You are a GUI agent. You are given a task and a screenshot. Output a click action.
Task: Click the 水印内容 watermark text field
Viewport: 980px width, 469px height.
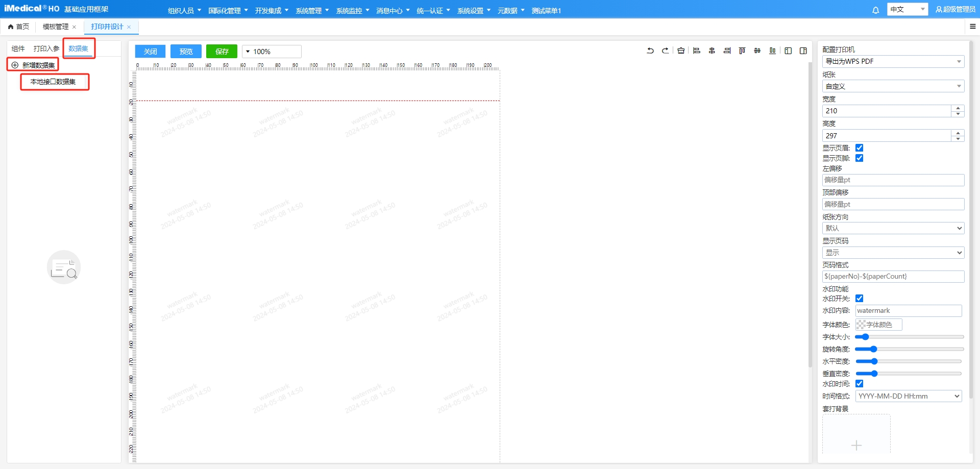point(908,311)
